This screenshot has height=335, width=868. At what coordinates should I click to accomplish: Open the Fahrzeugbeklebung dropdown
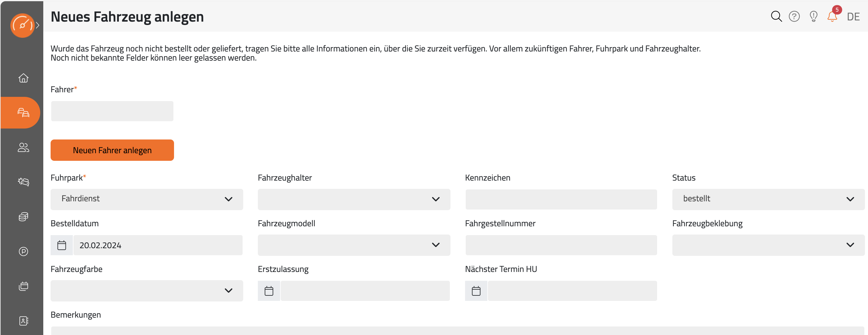pyautogui.click(x=768, y=245)
